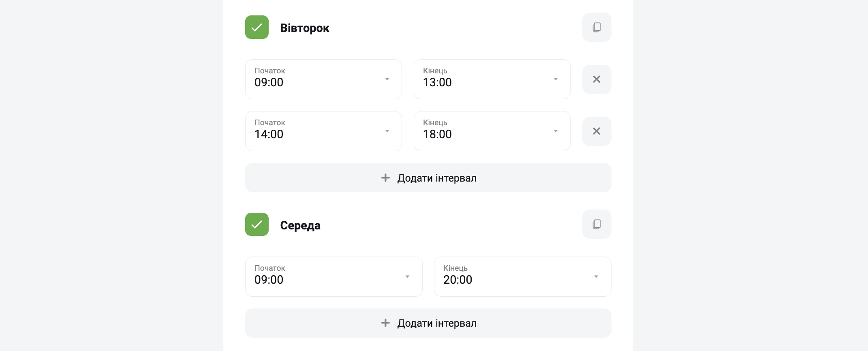Copy Середа schedule using the copy icon
The width and height of the screenshot is (868, 351).
point(596,224)
